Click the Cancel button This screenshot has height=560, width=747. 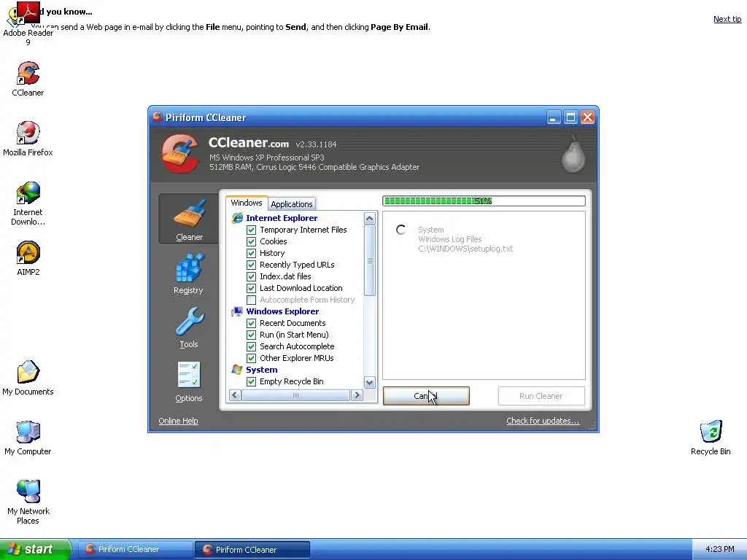(x=426, y=396)
